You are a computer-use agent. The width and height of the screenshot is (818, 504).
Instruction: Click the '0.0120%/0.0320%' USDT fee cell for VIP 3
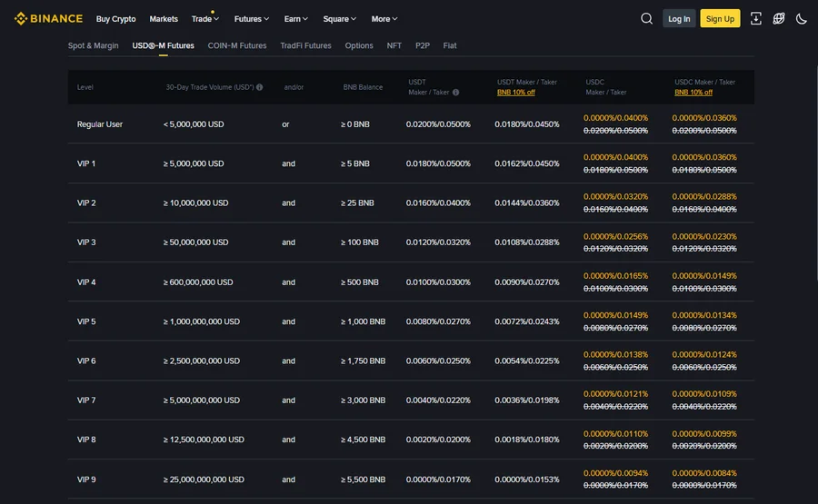[x=438, y=242]
